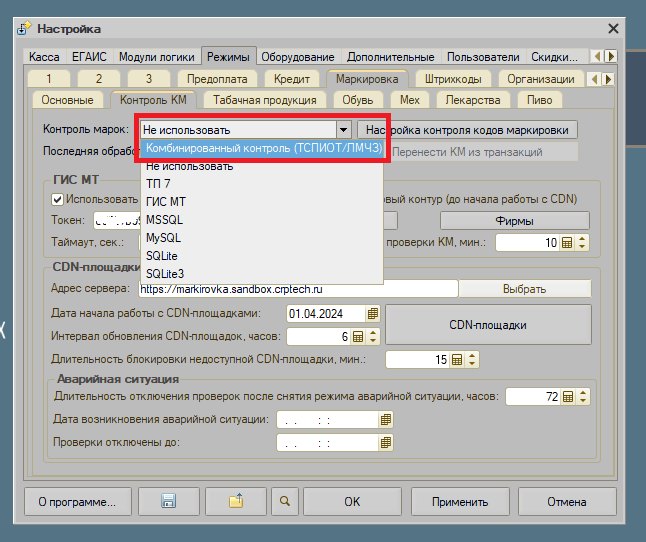Click the Токен input field
The height and width of the screenshot is (542, 646).
(117, 221)
